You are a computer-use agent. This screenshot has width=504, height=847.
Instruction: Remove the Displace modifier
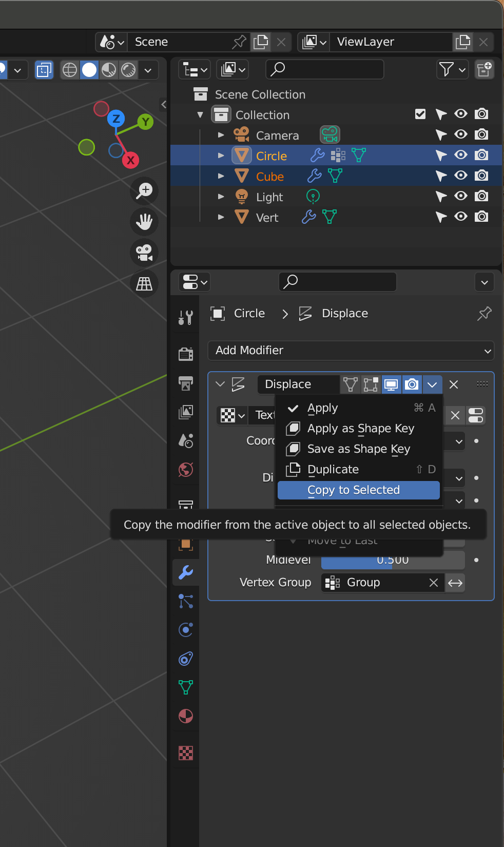(x=454, y=384)
